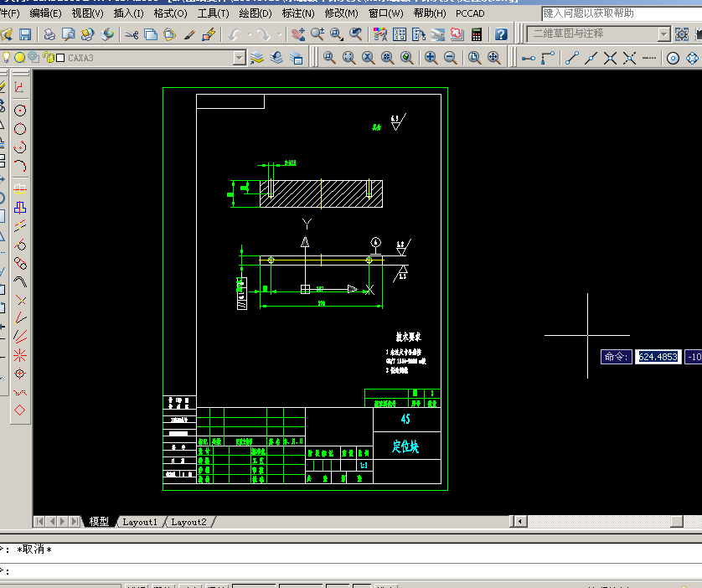Open Print Preview tool

click(69, 34)
